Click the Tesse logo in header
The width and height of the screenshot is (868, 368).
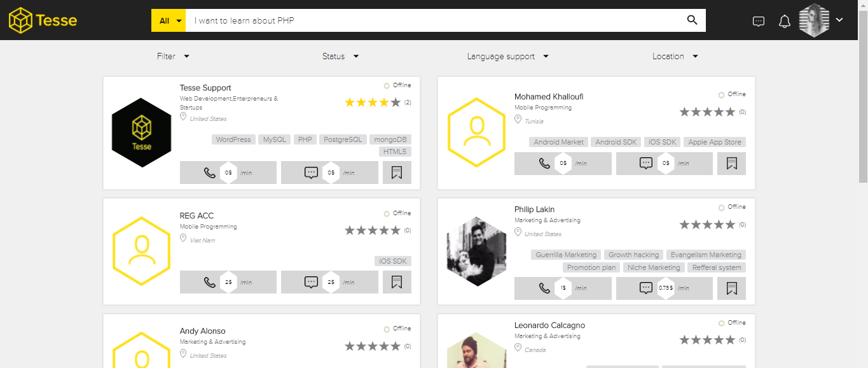pos(43,20)
